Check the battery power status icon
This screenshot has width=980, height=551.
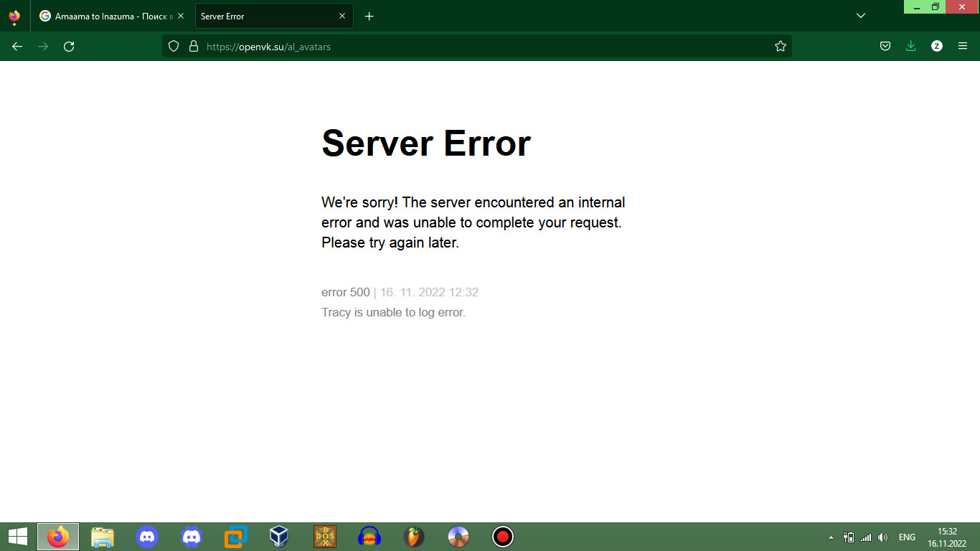pyautogui.click(x=849, y=537)
